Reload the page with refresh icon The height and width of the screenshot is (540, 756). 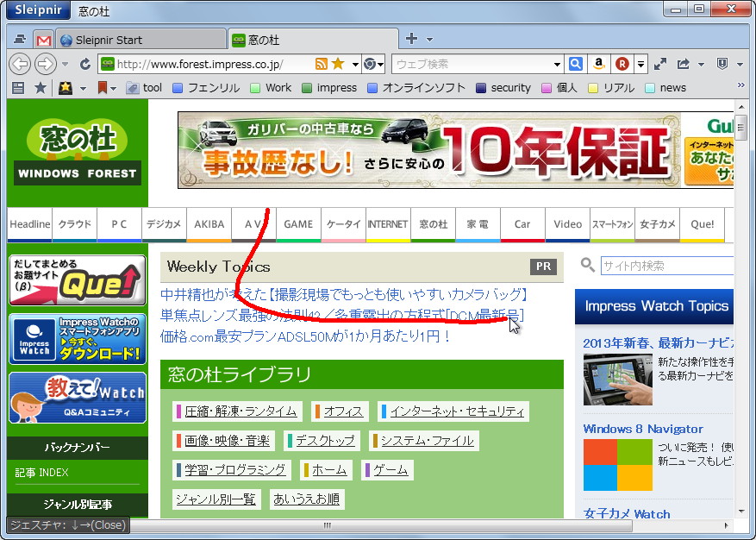pos(84,63)
